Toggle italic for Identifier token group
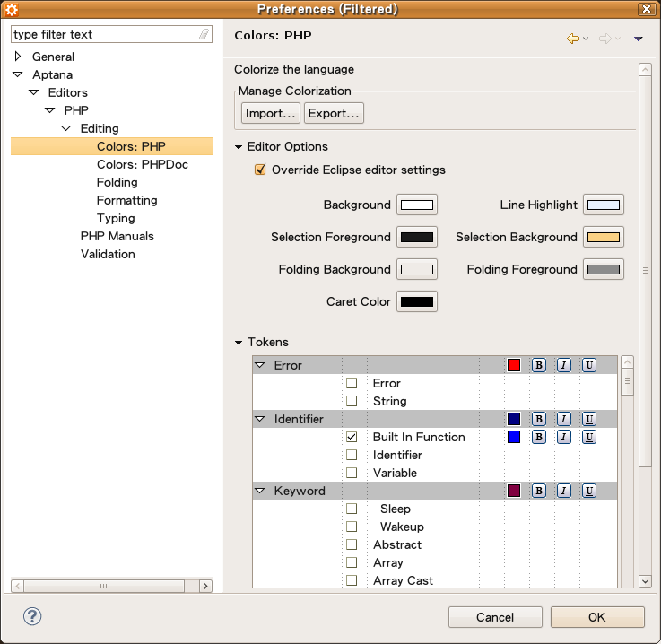Image resolution: width=661 pixels, height=644 pixels. (563, 419)
